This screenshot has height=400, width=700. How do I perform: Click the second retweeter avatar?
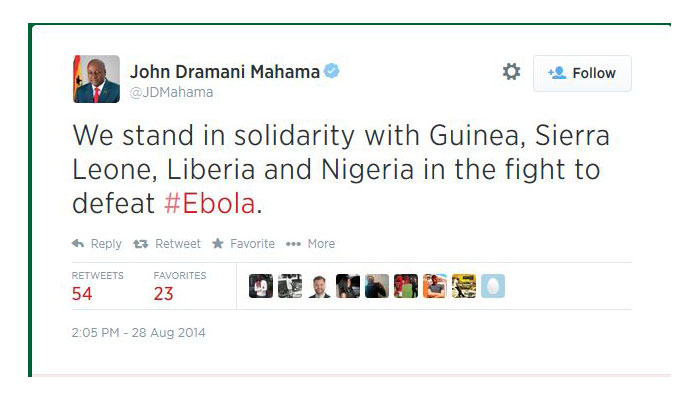point(290,286)
